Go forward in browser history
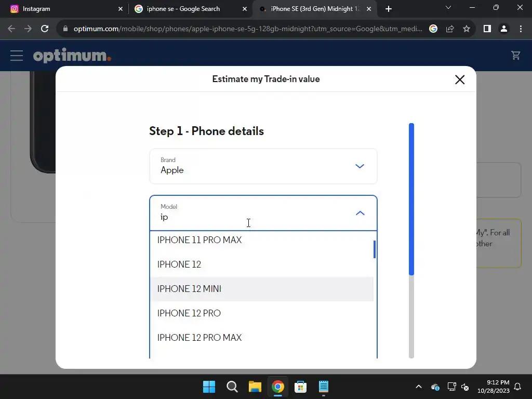Image resolution: width=532 pixels, height=399 pixels. coord(28,29)
